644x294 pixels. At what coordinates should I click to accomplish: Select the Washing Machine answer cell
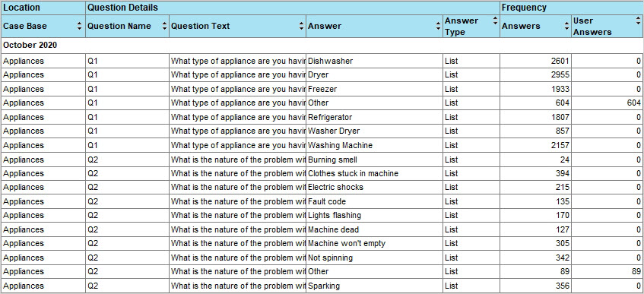point(374,145)
